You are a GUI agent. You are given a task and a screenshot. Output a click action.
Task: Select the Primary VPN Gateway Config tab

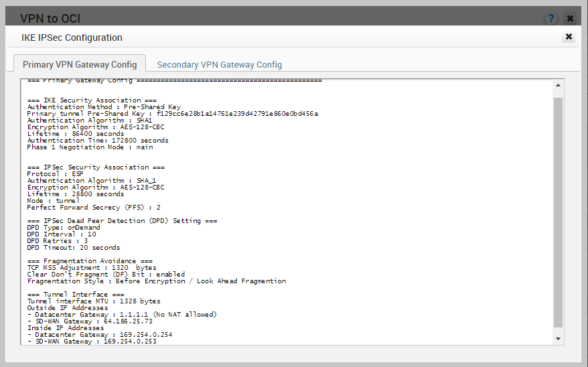[x=80, y=65]
